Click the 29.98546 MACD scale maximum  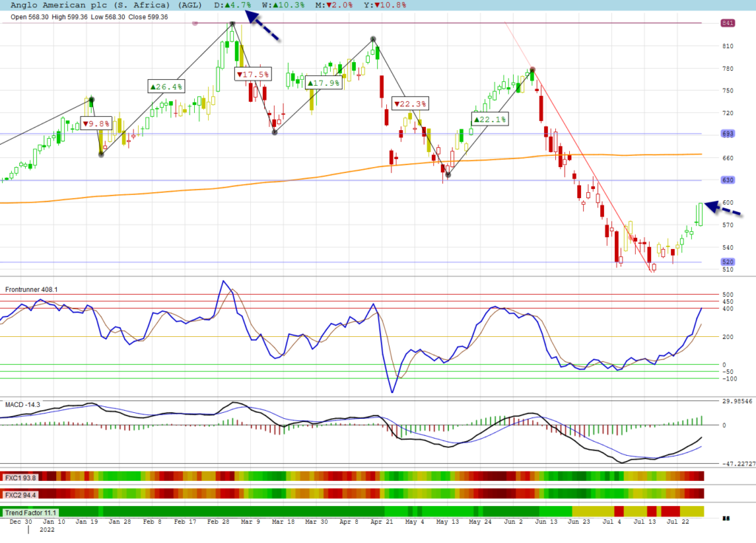738,402
